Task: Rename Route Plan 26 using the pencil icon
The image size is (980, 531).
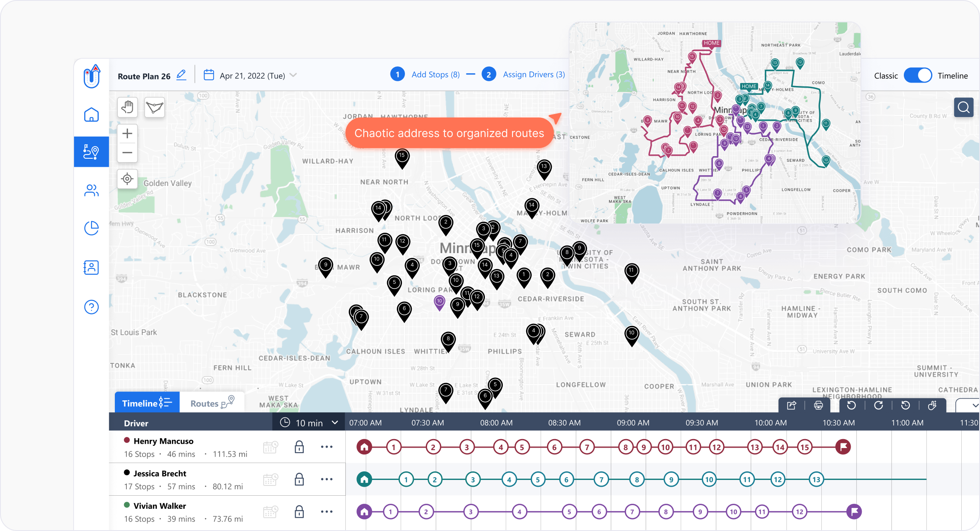Action: pos(181,75)
